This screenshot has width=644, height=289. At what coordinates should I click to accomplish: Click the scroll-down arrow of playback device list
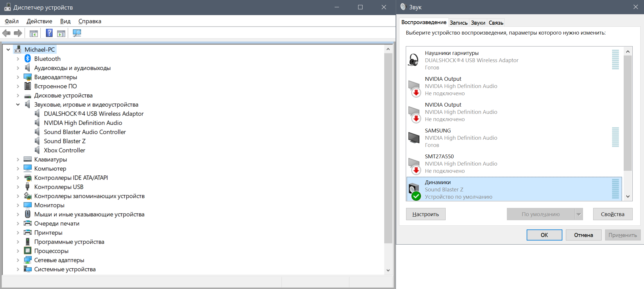click(x=628, y=197)
